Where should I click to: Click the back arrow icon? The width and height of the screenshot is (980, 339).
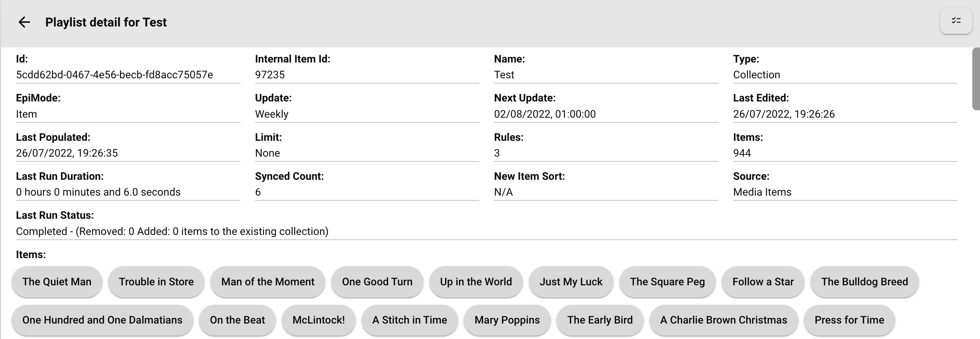pyautogui.click(x=24, y=22)
